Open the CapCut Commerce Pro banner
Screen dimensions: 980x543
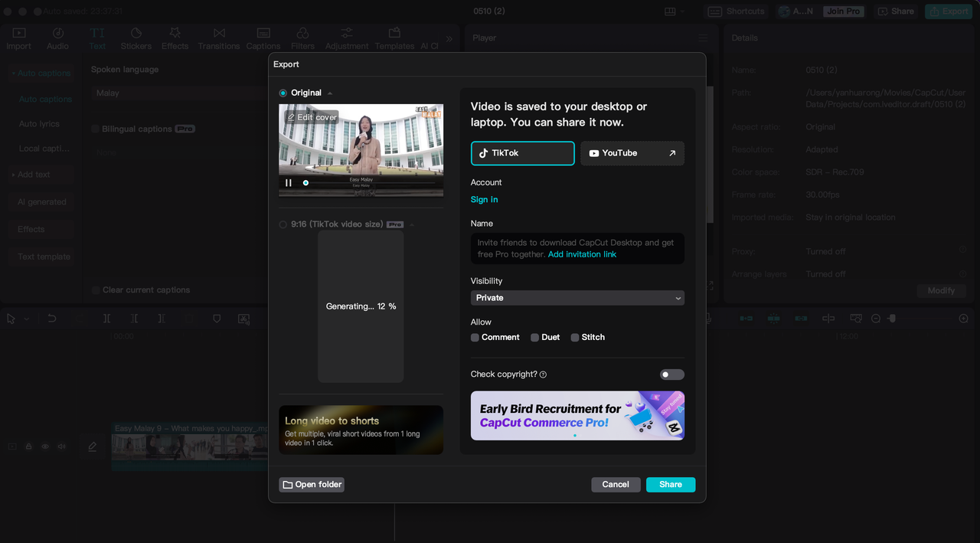coord(577,416)
